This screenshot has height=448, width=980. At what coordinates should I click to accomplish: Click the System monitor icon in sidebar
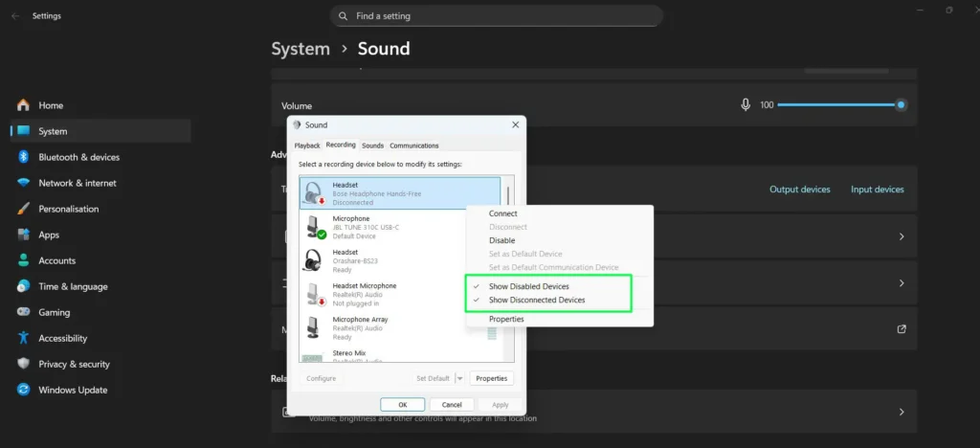pyautogui.click(x=23, y=131)
